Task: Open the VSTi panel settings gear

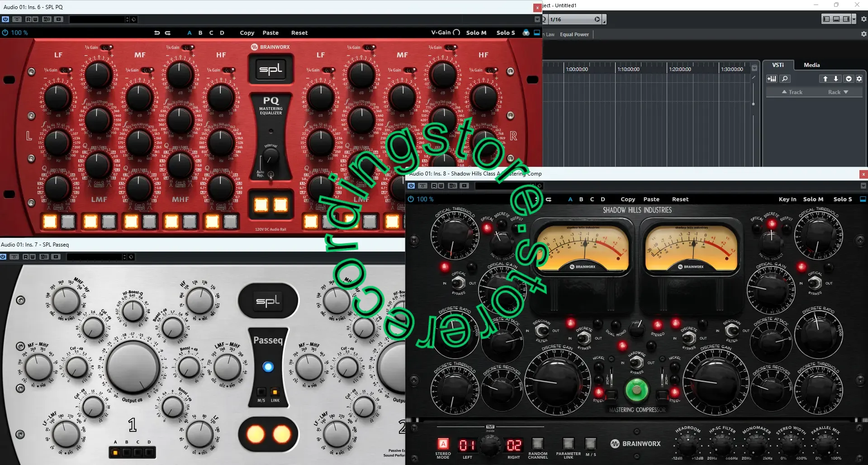Action: 859,79
